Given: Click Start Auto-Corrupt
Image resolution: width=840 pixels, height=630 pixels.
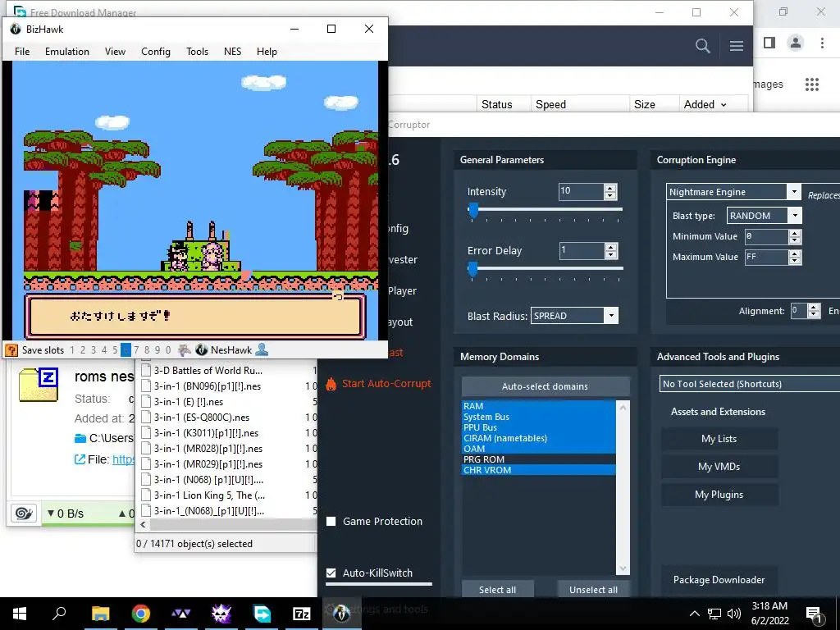Looking at the screenshot, I should click(386, 384).
